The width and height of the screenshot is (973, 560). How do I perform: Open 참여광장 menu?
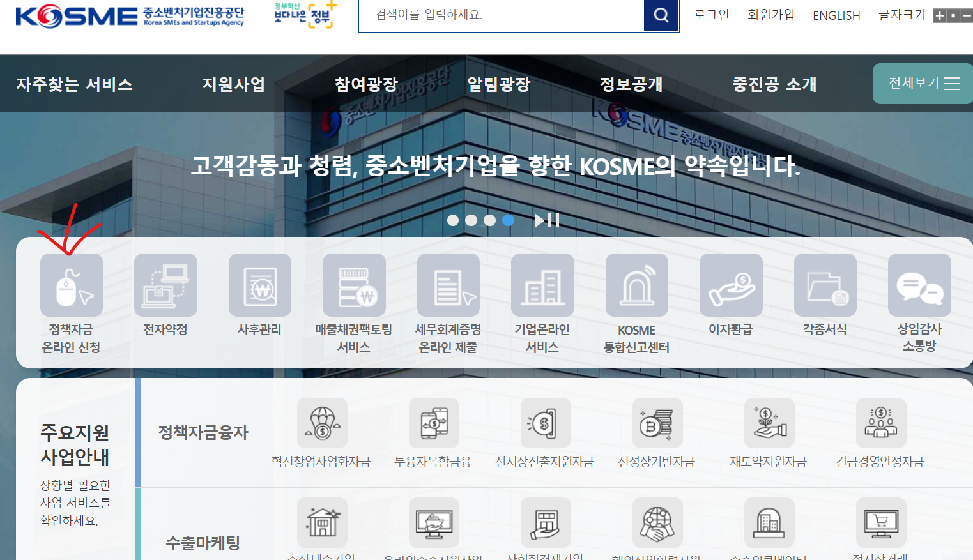tap(367, 84)
